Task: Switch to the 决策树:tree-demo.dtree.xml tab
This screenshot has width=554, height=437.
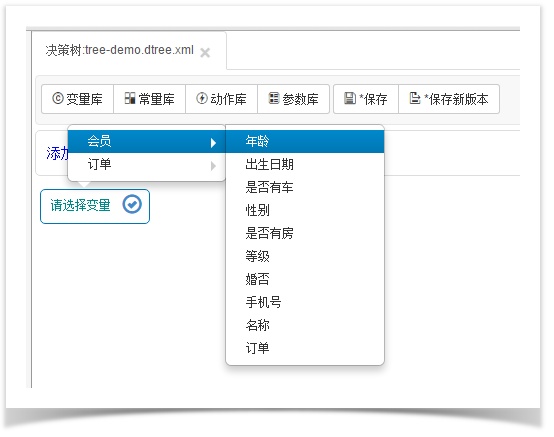Action: coord(119,50)
